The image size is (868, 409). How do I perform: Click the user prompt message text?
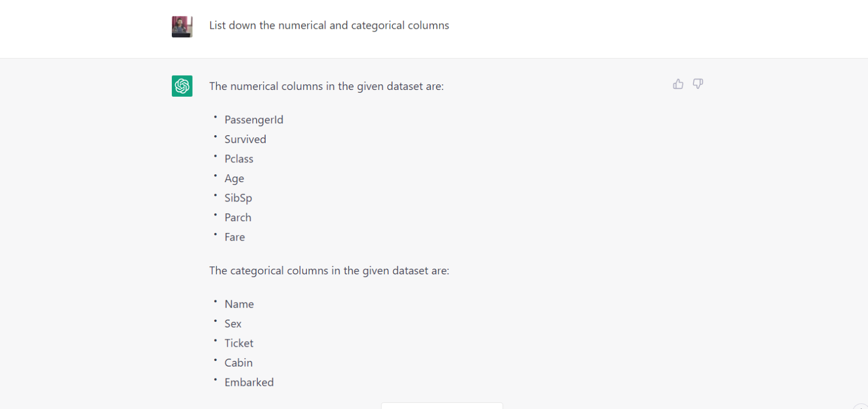coord(329,25)
